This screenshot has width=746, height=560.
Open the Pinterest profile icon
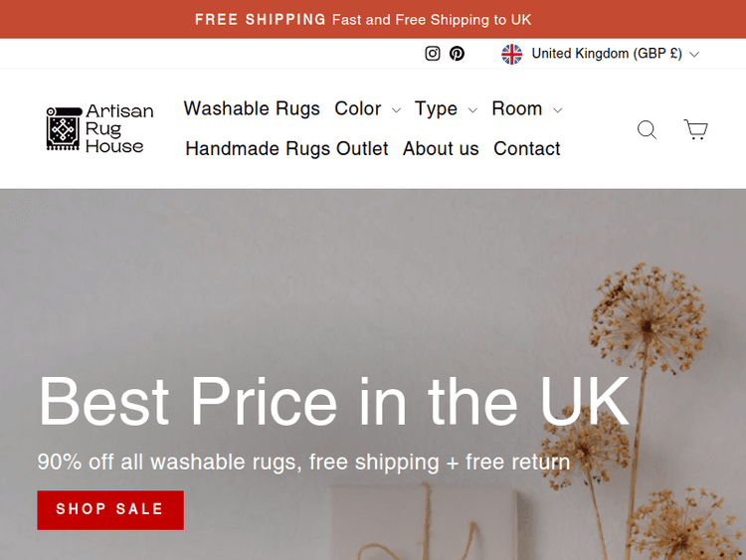tap(457, 54)
